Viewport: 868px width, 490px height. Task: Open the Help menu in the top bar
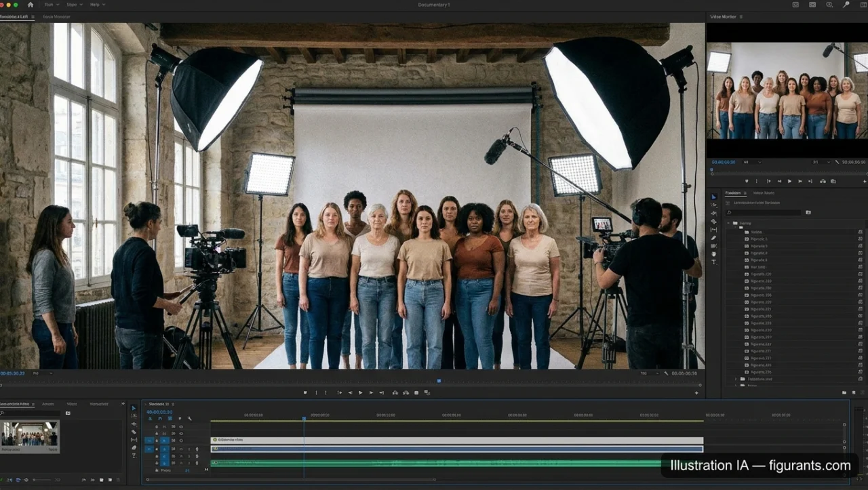tap(94, 5)
